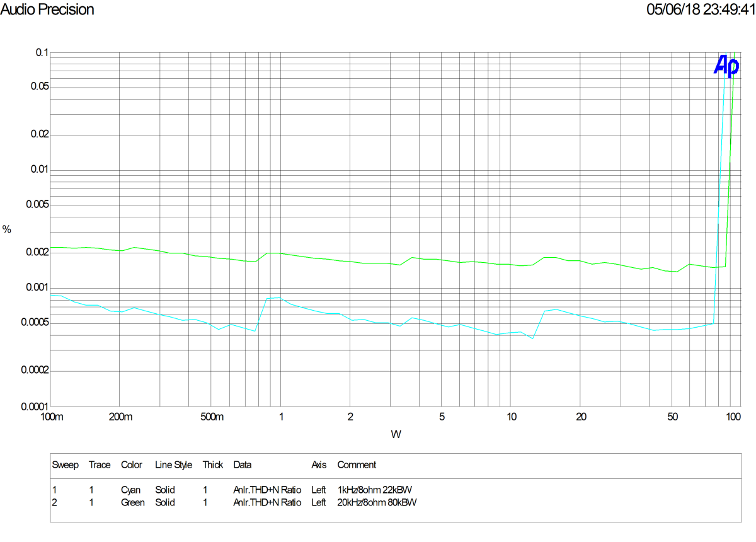Click the blue Ap logo
The image size is (756, 542).
click(x=726, y=66)
